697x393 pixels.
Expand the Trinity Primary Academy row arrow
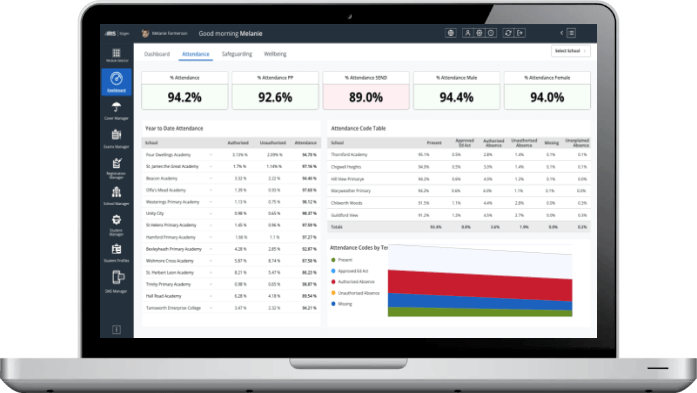pos(211,284)
